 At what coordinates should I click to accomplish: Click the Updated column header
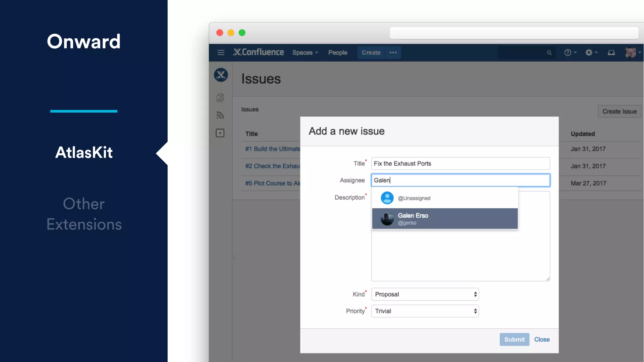[x=583, y=134]
